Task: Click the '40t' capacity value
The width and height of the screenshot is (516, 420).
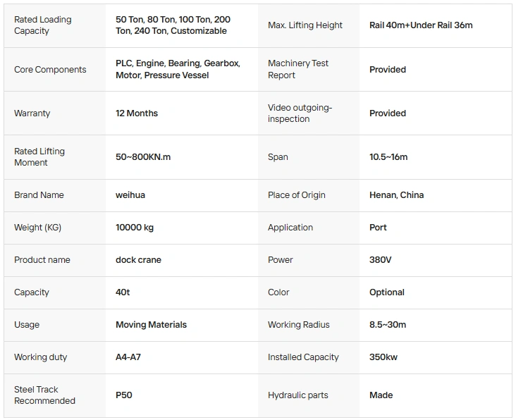Action: [x=123, y=292]
